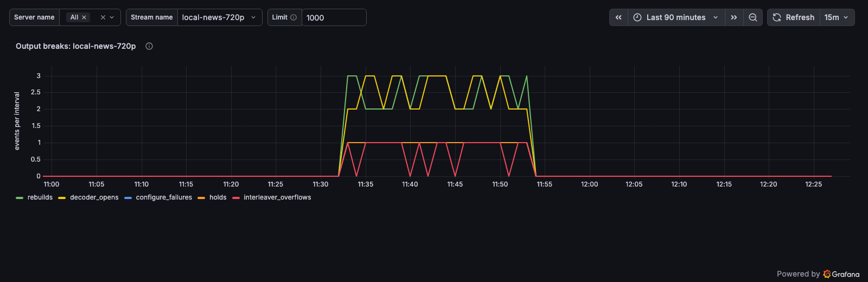This screenshot has height=282, width=868.
Task: Clear all Server name selections
Action: 103,17
